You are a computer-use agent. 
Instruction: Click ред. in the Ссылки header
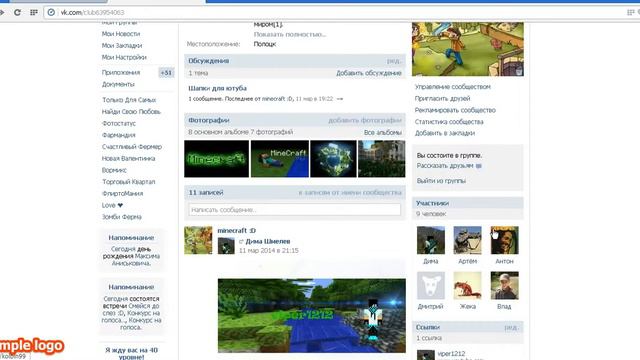click(511, 328)
